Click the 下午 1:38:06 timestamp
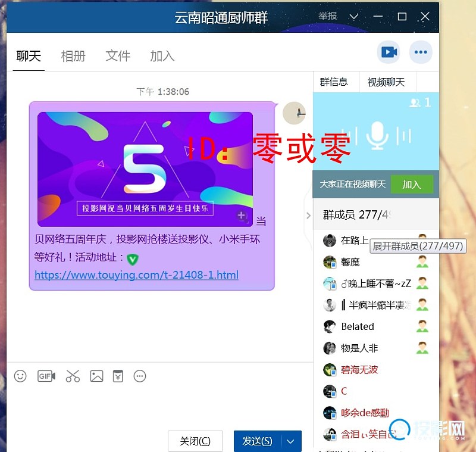 162,92
